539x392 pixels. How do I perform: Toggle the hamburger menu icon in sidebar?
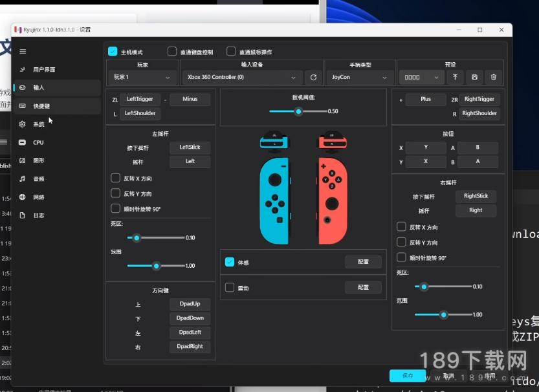tap(23, 52)
